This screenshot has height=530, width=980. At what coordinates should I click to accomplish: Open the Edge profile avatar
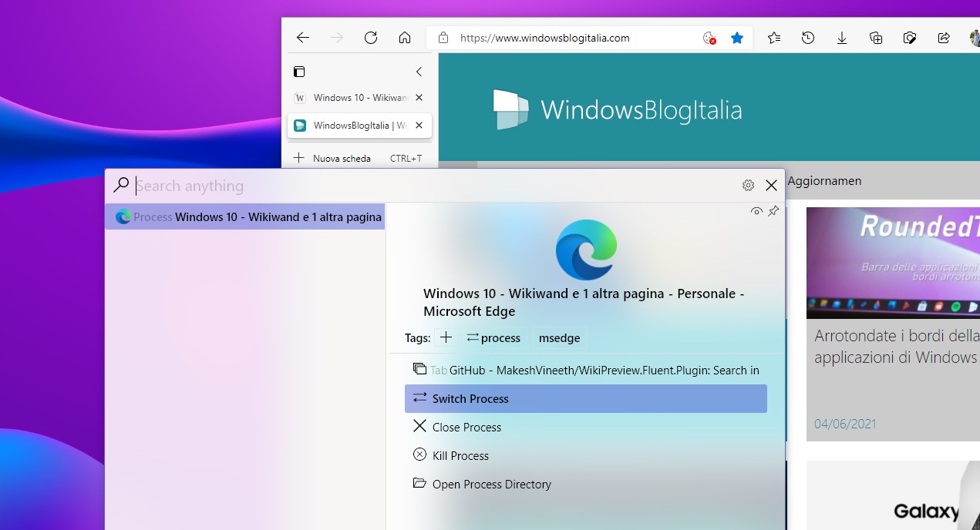point(975,38)
